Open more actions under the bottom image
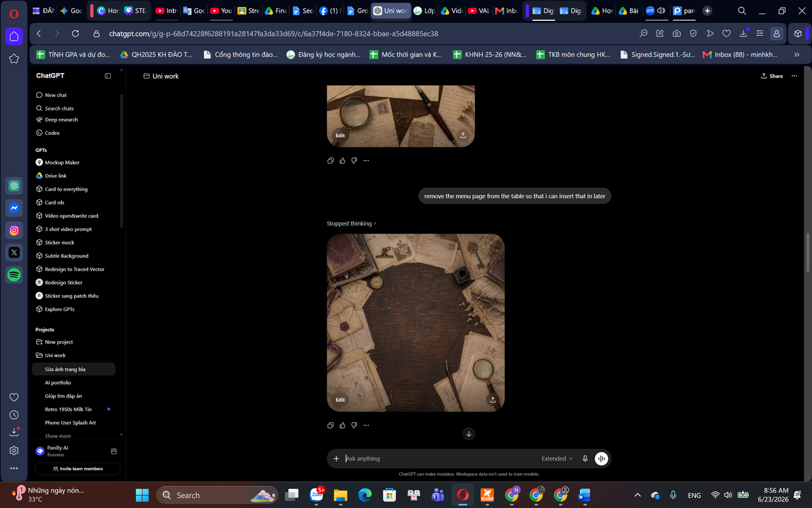812x508 pixels. pyautogui.click(x=366, y=425)
